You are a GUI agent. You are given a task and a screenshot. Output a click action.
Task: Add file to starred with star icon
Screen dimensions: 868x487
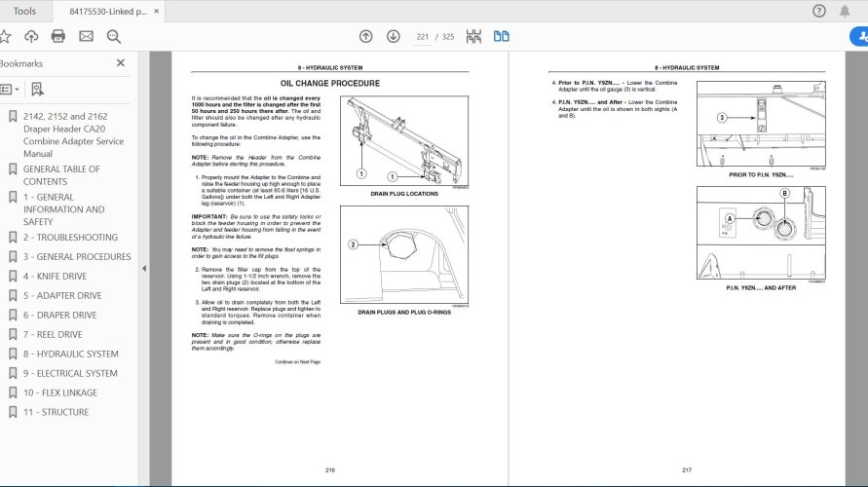click(x=5, y=37)
